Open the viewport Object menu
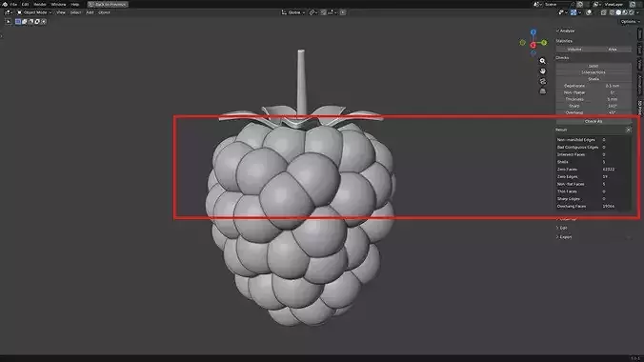The width and height of the screenshot is (644, 362). (x=104, y=12)
